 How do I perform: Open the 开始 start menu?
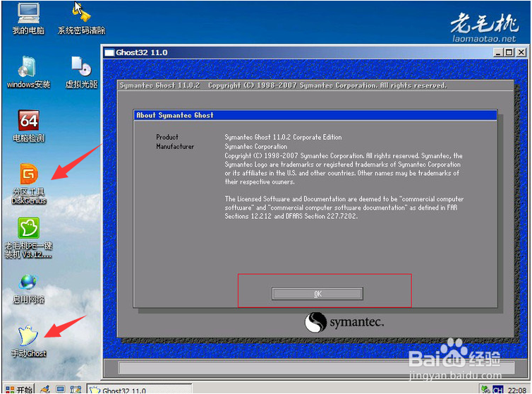coord(19,390)
